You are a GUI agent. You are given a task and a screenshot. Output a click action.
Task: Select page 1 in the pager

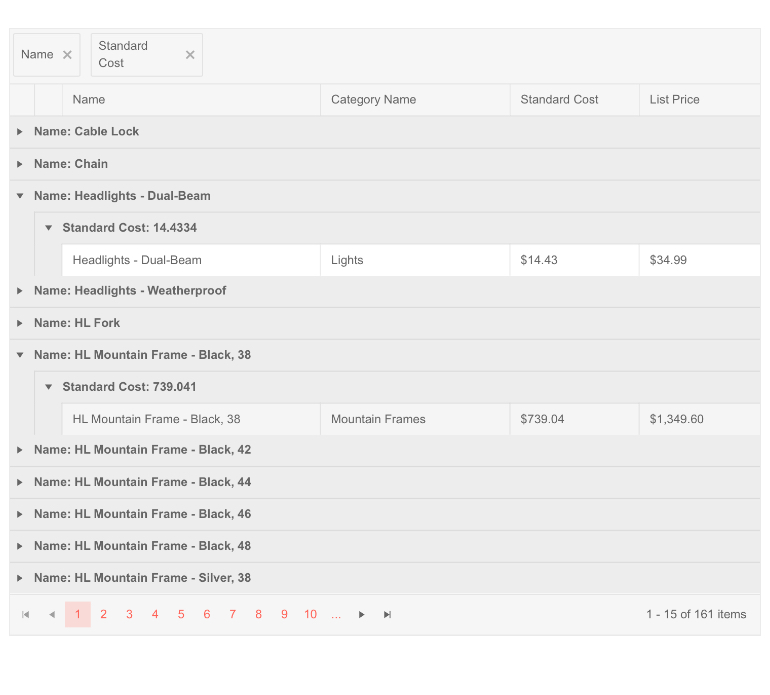(x=78, y=614)
